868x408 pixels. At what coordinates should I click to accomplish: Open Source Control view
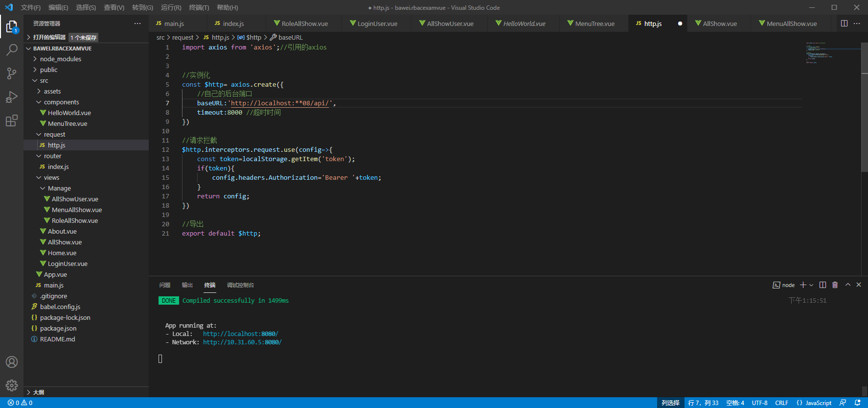(x=12, y=73)
